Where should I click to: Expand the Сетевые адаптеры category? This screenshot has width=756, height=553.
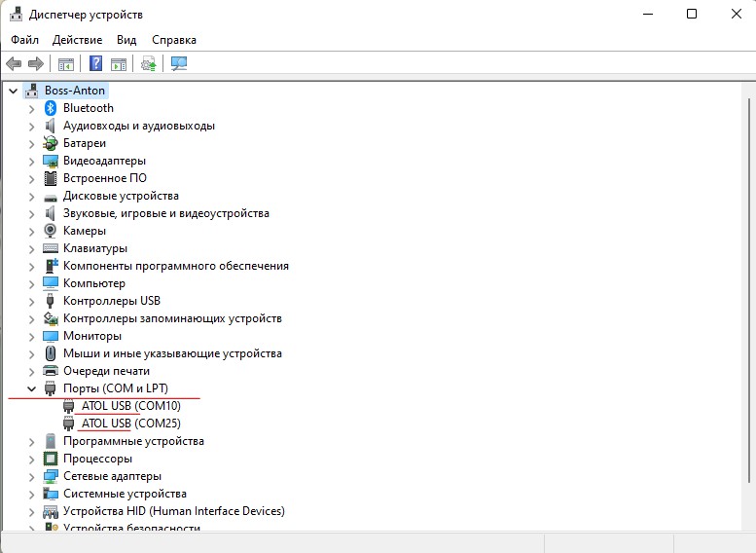click(x=31, y=477)
